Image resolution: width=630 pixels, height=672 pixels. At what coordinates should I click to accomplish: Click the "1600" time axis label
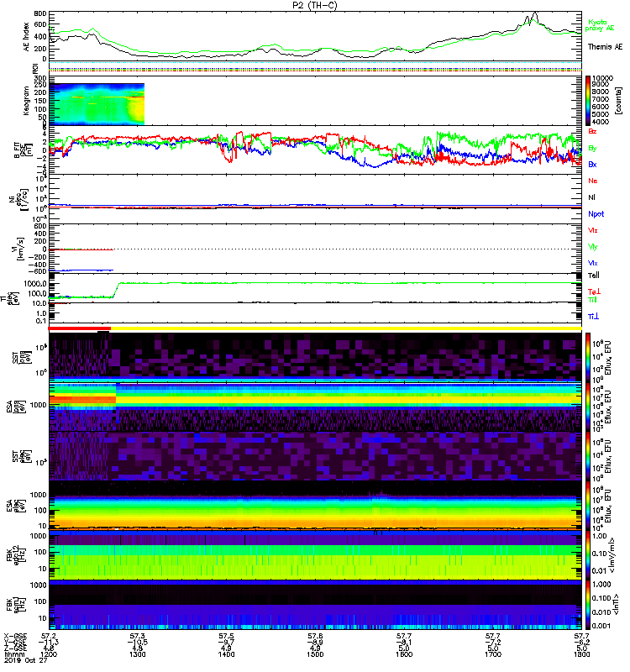pyautogui.click(x=404, y=654)
